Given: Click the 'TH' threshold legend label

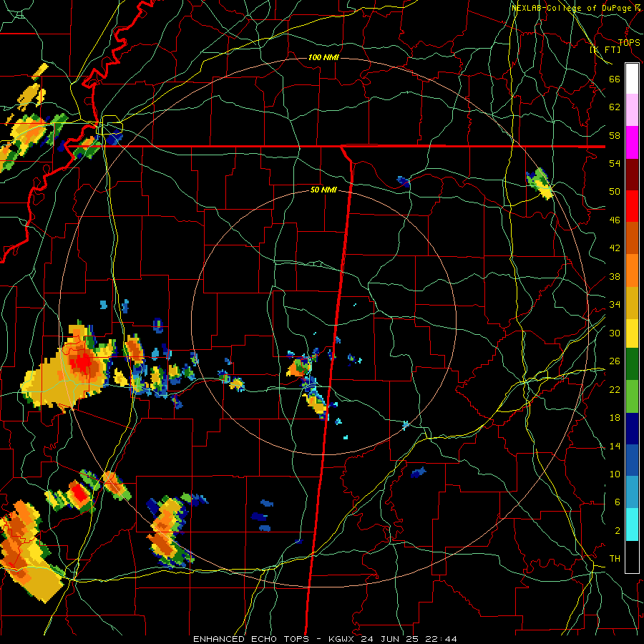Looking at the screenshot, I should [615, 559].
